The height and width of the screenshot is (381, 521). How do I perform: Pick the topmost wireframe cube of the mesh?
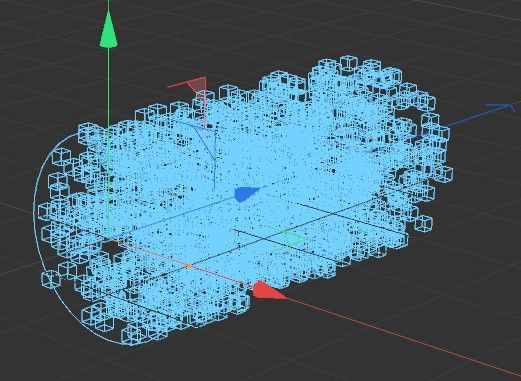pos(349,62)
